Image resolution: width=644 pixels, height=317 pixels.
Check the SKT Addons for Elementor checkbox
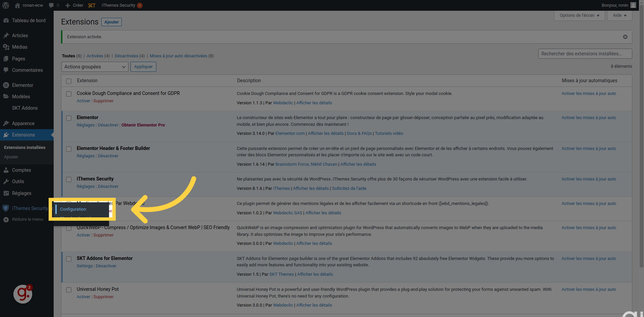click(69, 259)
